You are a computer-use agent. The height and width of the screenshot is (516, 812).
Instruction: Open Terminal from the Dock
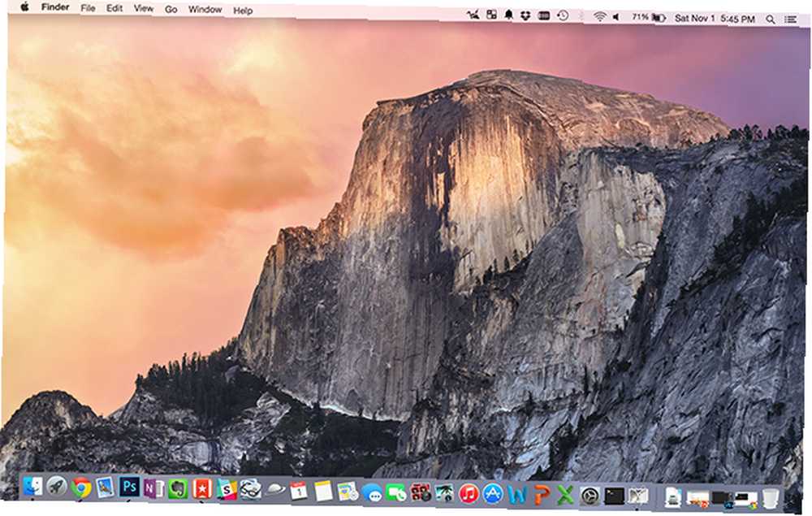614,496
